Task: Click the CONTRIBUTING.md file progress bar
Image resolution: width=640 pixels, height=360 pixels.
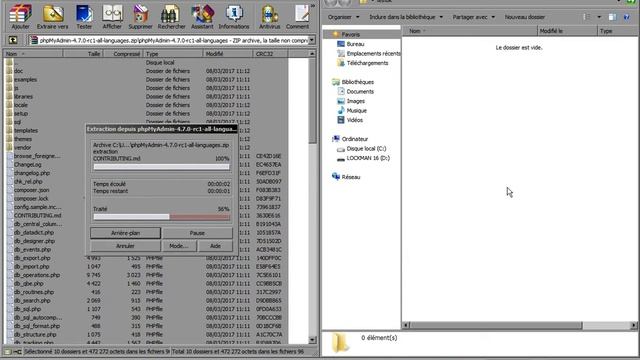Action: pos(162,167)
